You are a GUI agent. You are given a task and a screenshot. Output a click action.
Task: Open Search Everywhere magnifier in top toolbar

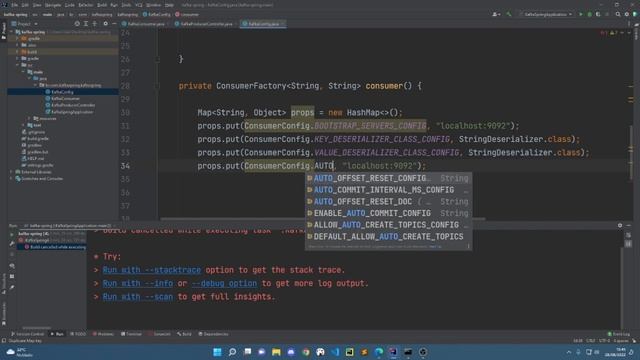(x=618, y=14)
